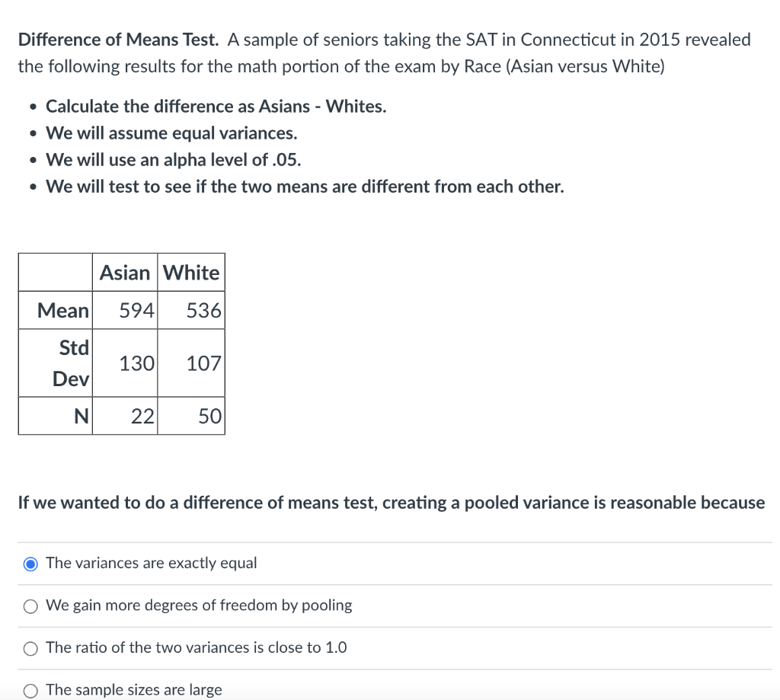Select the N row label
780x700 pixels.
pyautogui.click(x=82, y=415)
